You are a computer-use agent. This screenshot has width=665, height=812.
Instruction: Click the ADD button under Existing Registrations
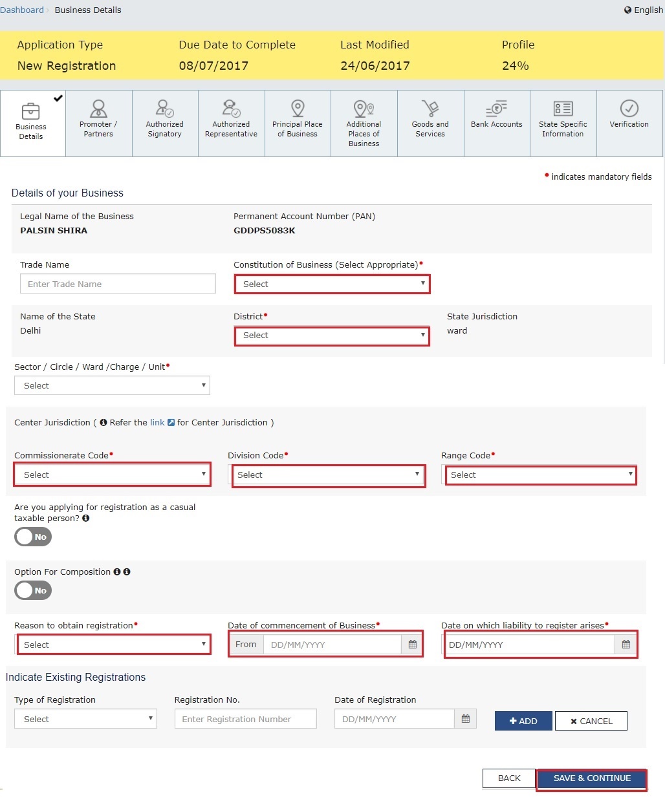point(523,720)
